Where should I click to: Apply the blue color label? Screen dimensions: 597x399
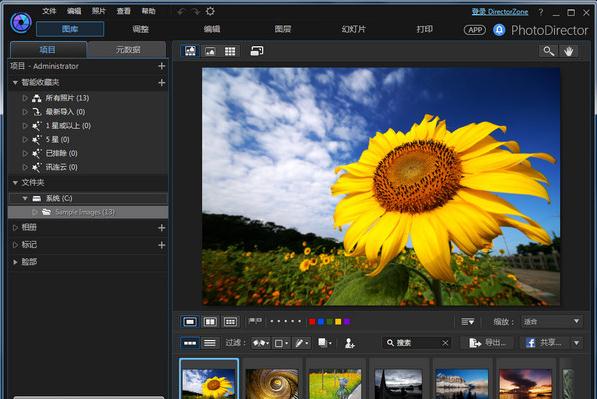coord(321,322)
